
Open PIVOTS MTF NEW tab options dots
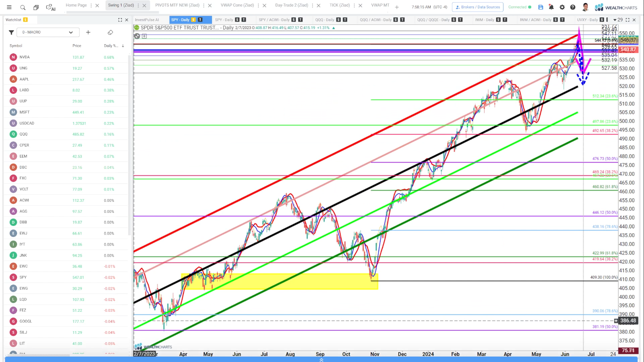204,5
